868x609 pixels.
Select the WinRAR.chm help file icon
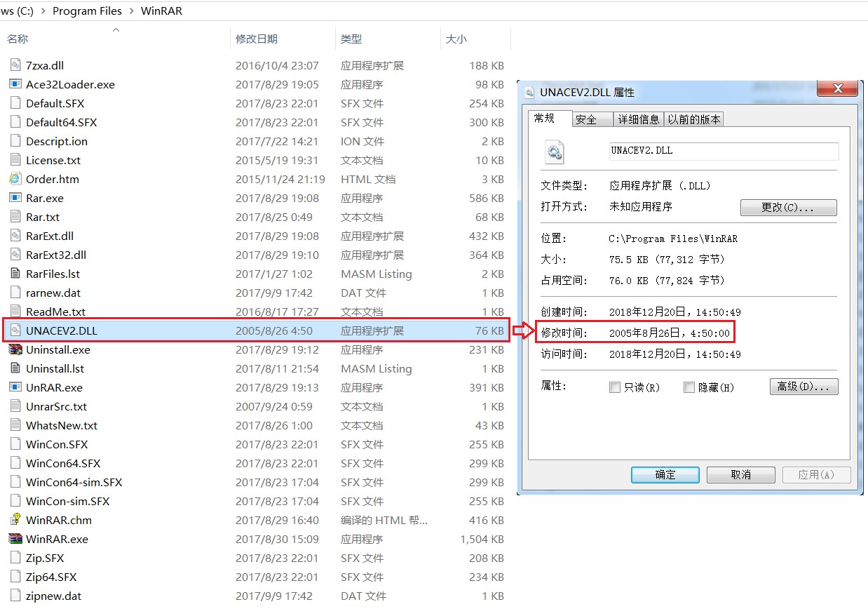point(15,520)
